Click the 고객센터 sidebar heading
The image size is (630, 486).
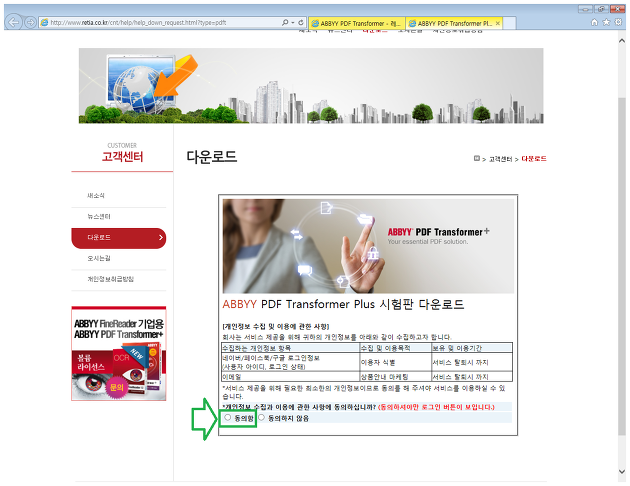click(x=122, y=156)
